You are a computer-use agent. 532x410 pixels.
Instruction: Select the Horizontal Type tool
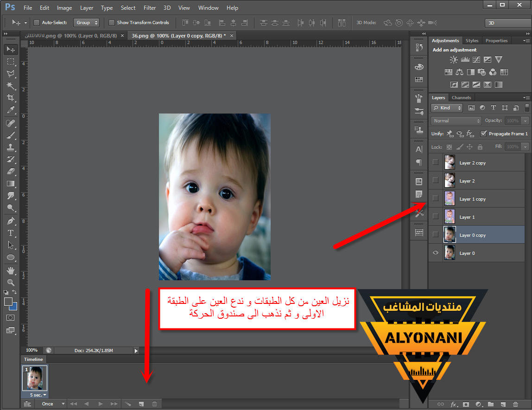(x=10, y=233)
